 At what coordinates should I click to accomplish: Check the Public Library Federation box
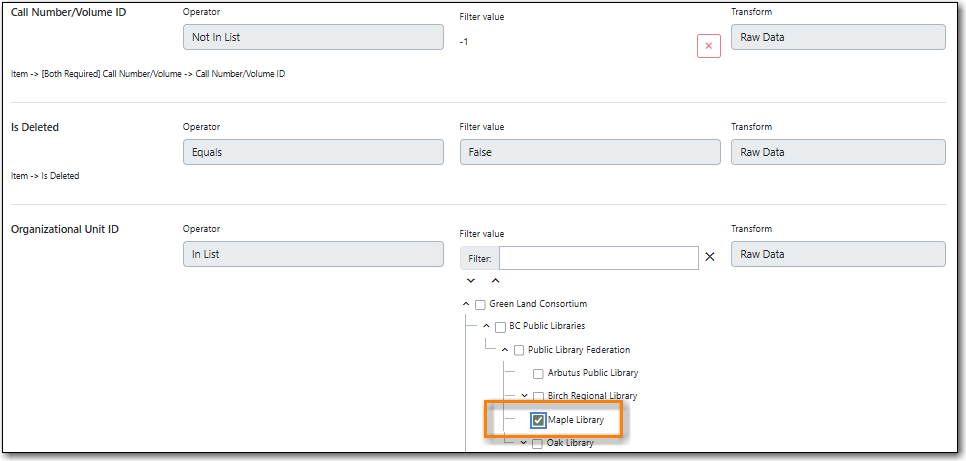point(519,350)
